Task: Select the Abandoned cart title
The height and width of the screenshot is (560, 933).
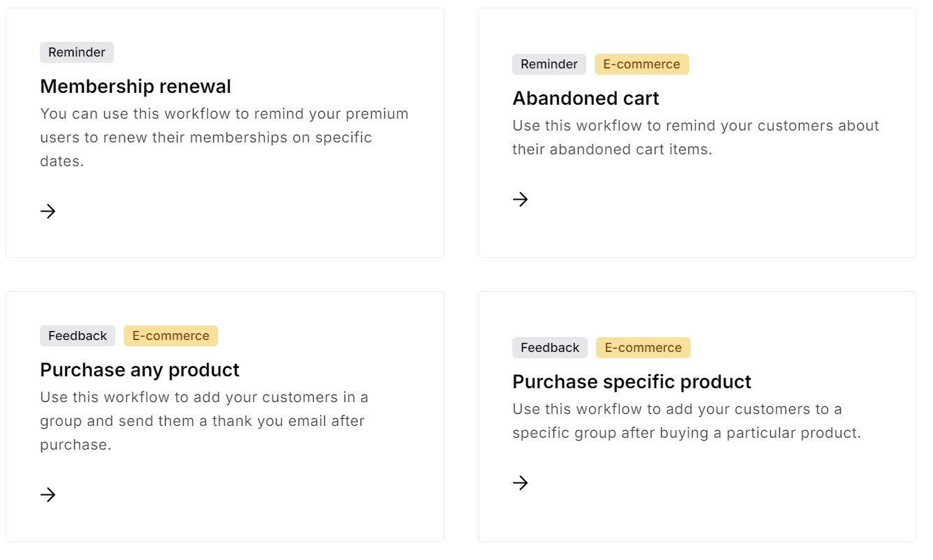Action: point(586,98)
